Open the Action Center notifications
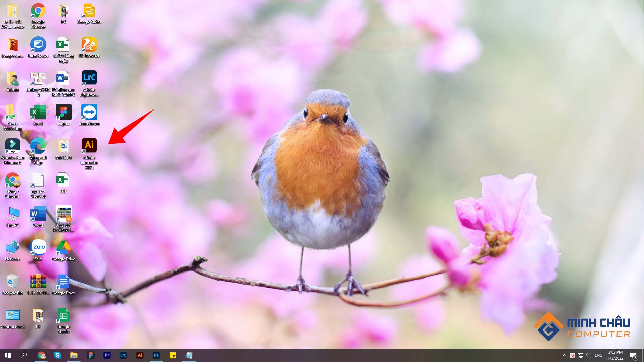644x362 pixels. pyautogui.click(x=634, y=355)
